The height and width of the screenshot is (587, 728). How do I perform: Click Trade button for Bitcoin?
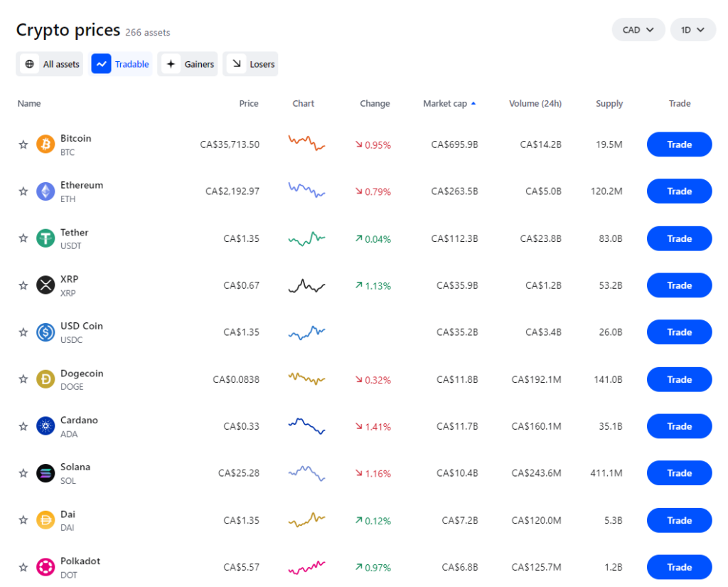click(679, 144)
